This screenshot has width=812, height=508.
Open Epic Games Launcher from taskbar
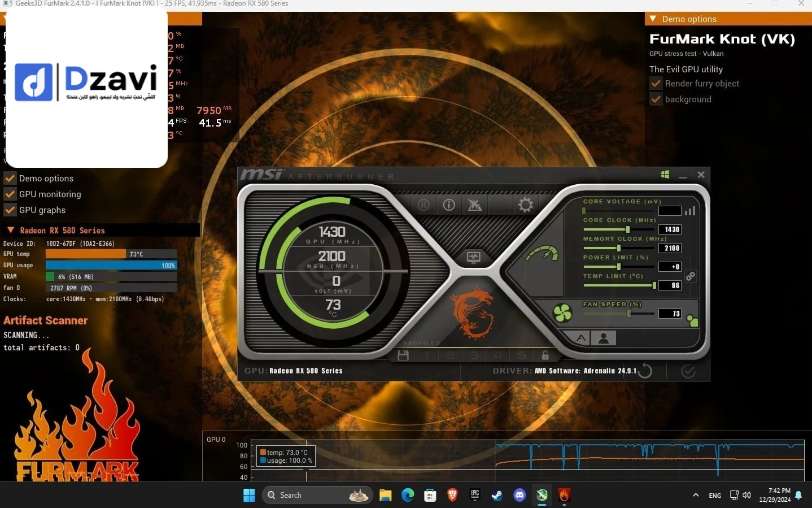[x=475, y=495]
